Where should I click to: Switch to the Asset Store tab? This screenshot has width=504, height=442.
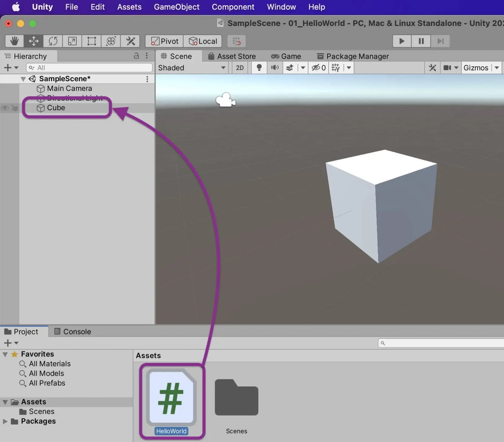point(232,56)
